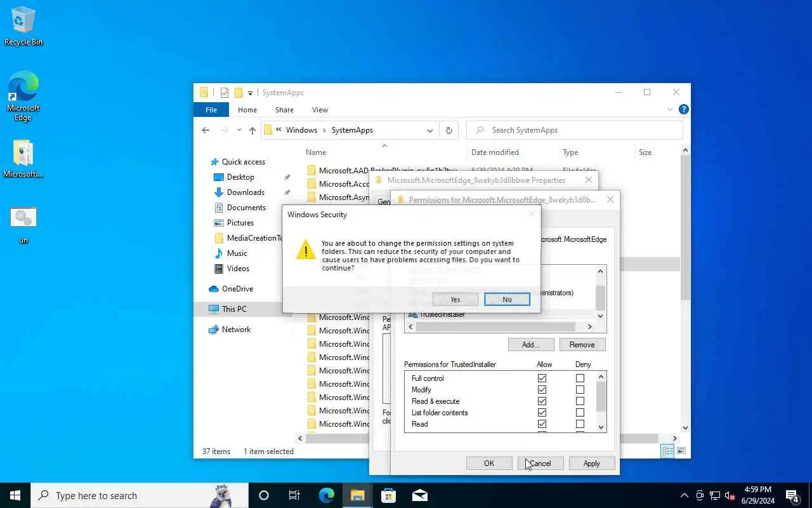Screen dimensions: 812x508
Task: Click the Properties checkmark icon in Explorer title bar
Action: (x=225, y=93)
